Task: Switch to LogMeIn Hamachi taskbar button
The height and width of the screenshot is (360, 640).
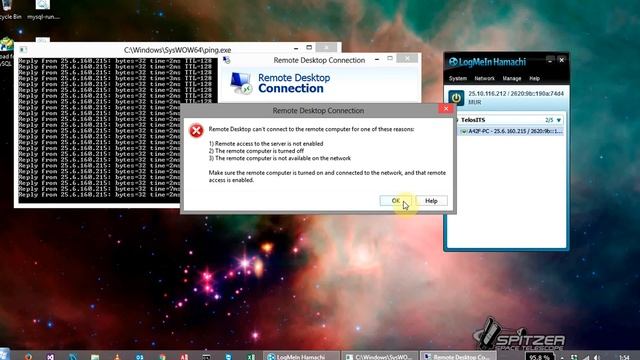Action: click(x=301, y=356)
